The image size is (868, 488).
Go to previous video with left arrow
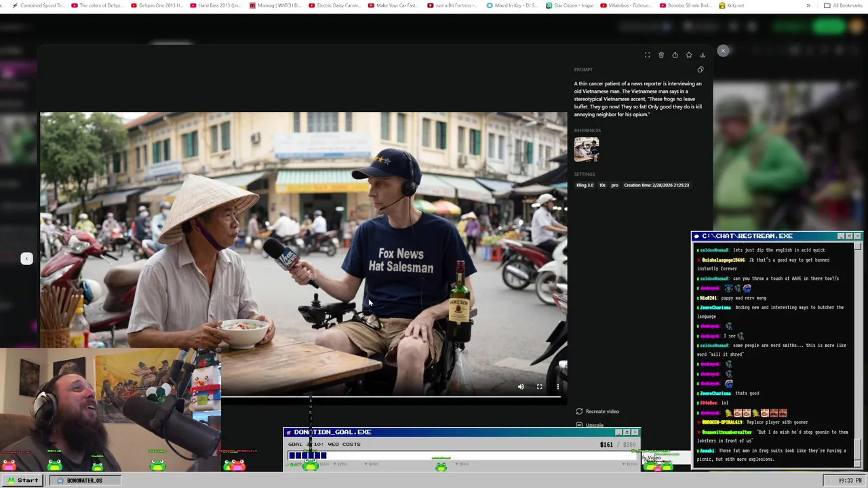[26, 258]
